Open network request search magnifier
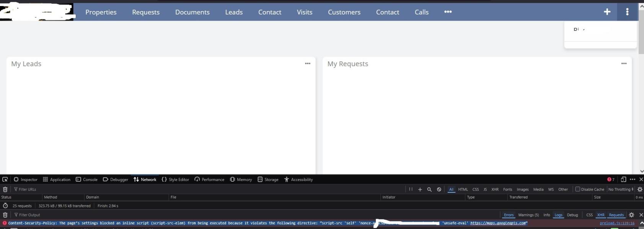 429,189
